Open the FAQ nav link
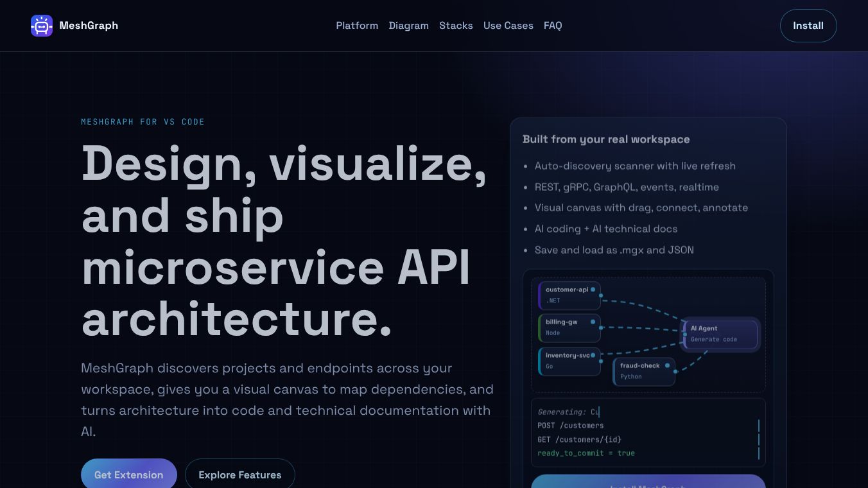This screenshot has width=868, height=488. click(553, 26)
